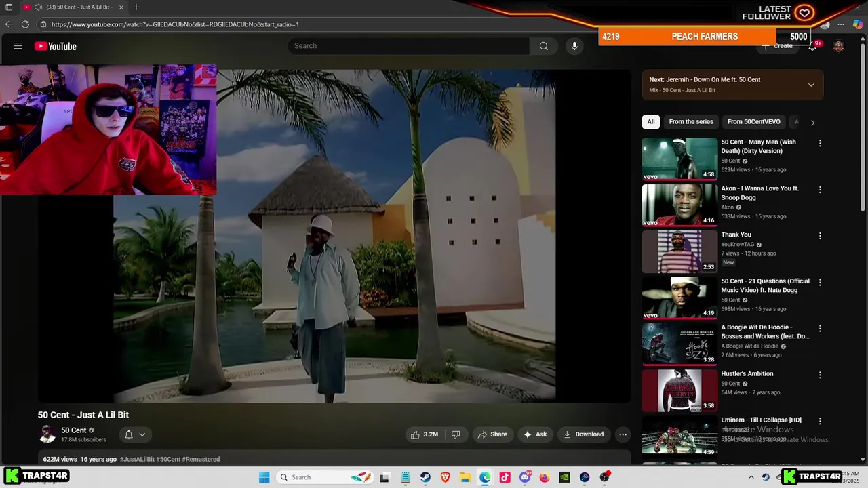This screenshot has width=868, height=488.
Task: Open the #50Cent hashtag
Action: coord(169,459)
